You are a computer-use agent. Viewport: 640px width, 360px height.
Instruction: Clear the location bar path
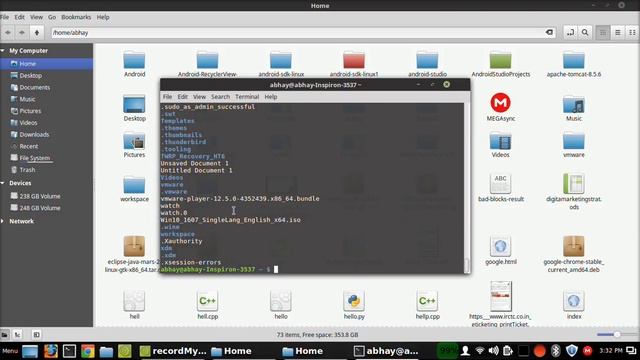pos(549,33)
